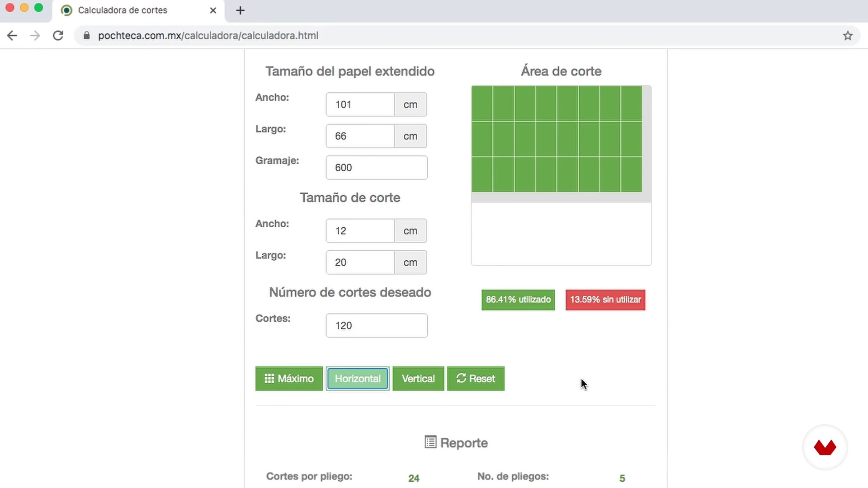The width and height of the screenshot is (868, 488).
Task: Click the address bar URL
Action: 208,36
